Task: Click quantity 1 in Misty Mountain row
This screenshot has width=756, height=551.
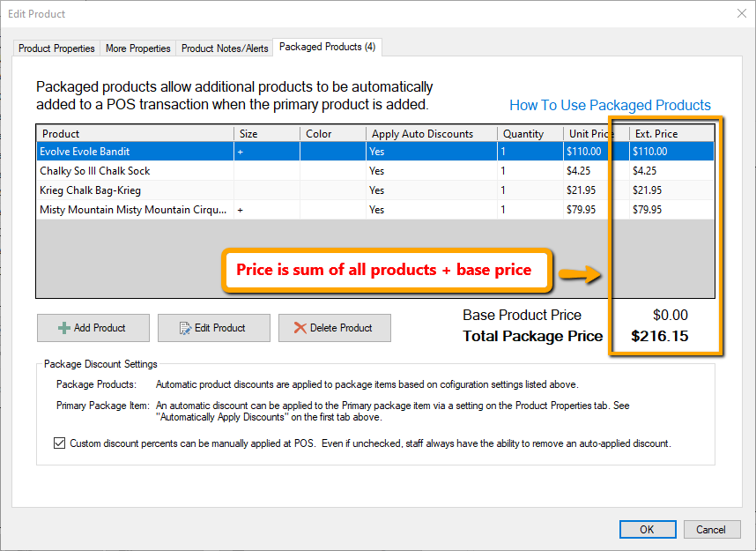Action: tap(530, 210)
